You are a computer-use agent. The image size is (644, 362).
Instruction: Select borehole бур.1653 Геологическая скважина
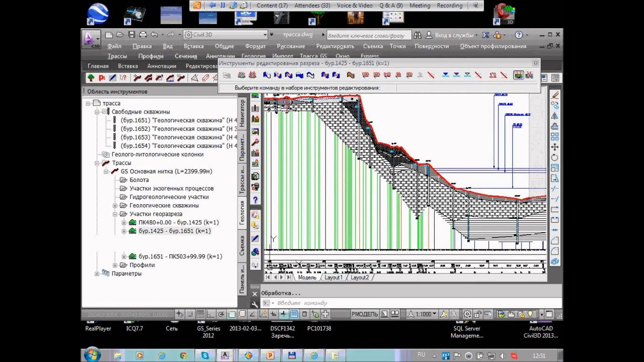(x=179, y=137)
